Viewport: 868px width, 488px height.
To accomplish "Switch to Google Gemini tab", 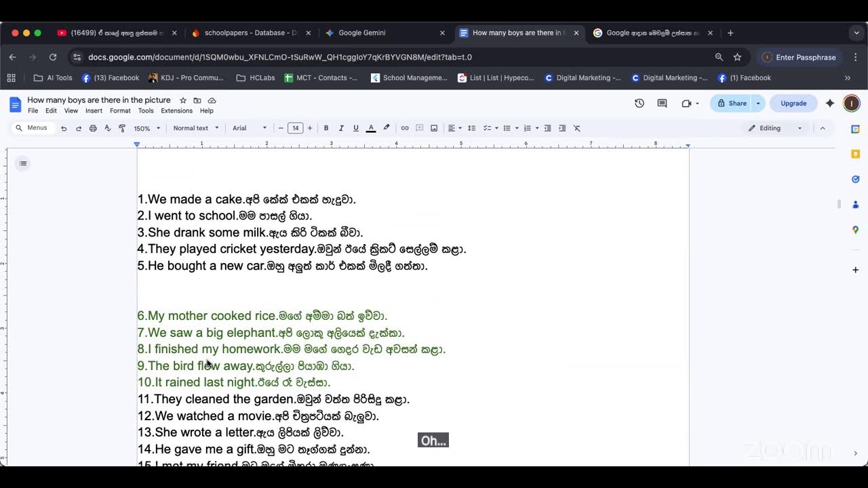I will point(384,33).
